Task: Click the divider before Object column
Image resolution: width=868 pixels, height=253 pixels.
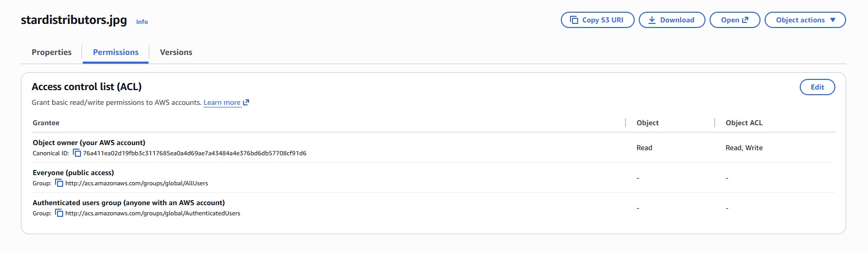Action: [x=626, y=123]
